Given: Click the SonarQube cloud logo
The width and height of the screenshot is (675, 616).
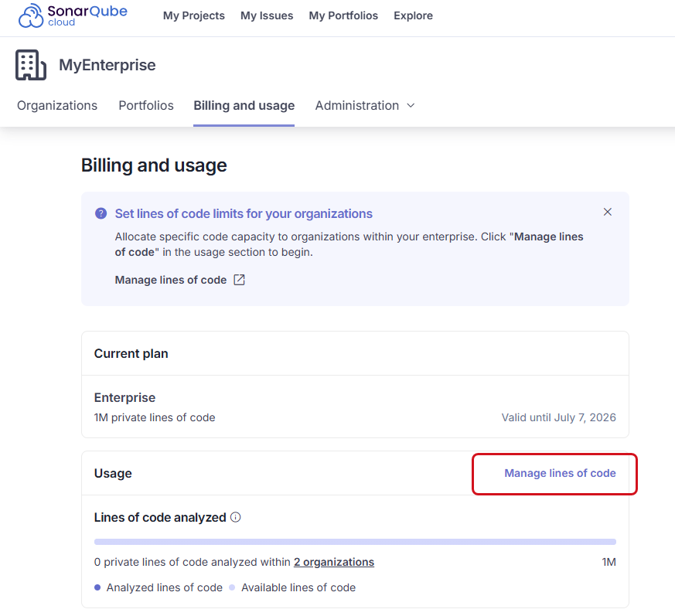Looking at the screenshot, I should (x=73, y=16).
